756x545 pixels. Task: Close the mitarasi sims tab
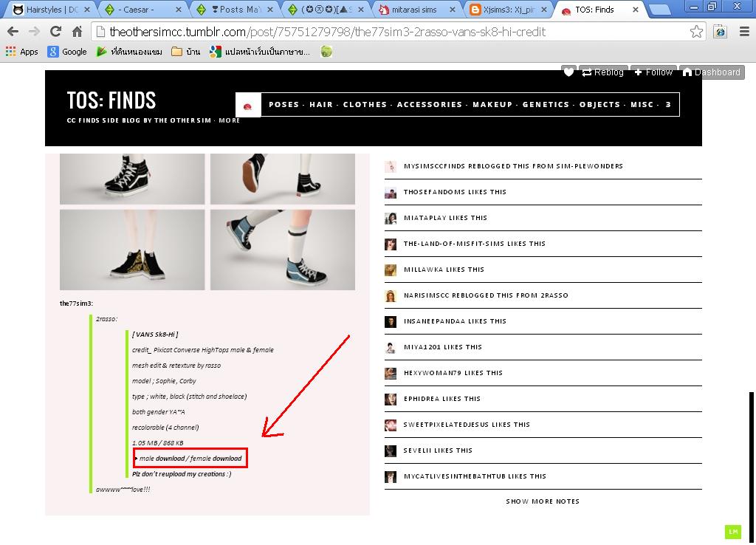point(453,9)
